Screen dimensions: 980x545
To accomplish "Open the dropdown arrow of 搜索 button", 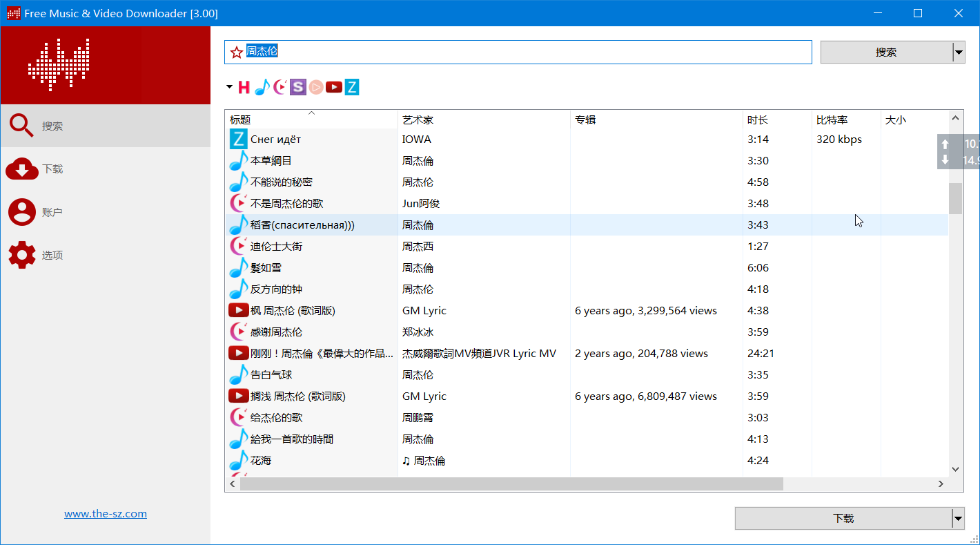I will 959,52.
